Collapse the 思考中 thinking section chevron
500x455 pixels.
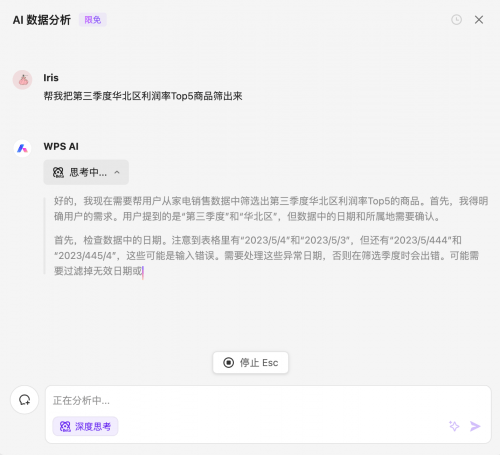117,172
